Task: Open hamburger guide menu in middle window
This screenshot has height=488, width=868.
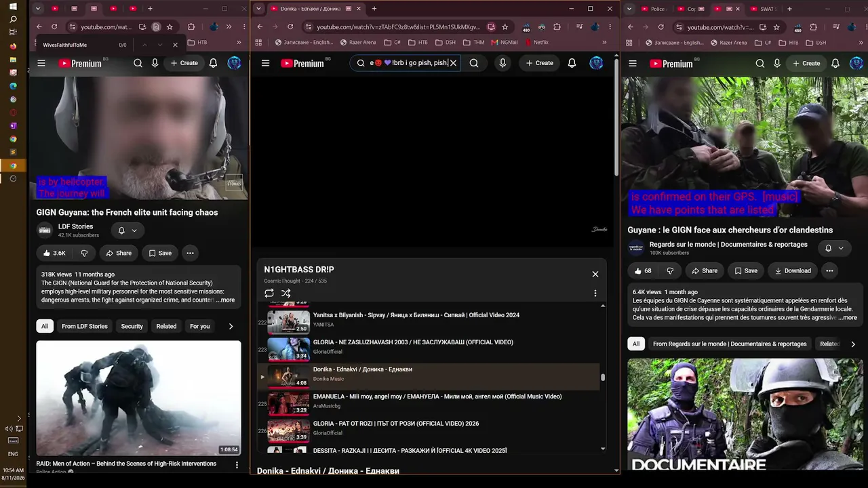Action: coord(265,63)
